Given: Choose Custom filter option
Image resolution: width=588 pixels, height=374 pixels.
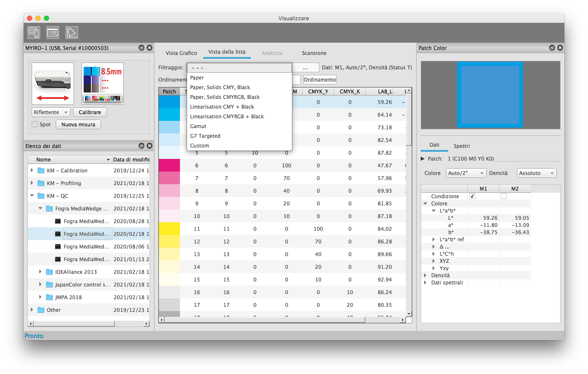Looking at the screenshot, I should click(x=240, y=146).
